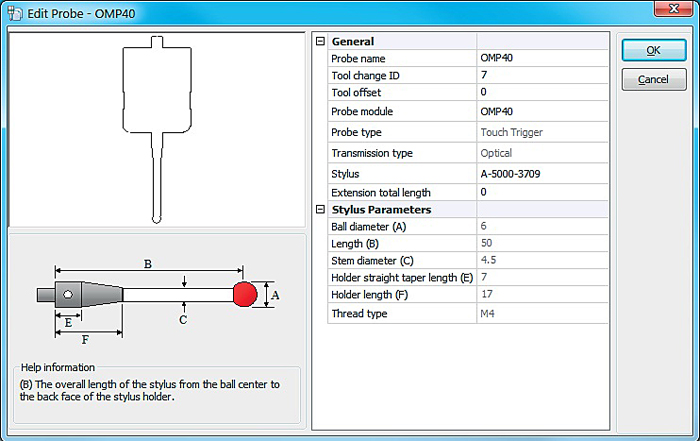Click the red stylus ball in diagram

245,294
